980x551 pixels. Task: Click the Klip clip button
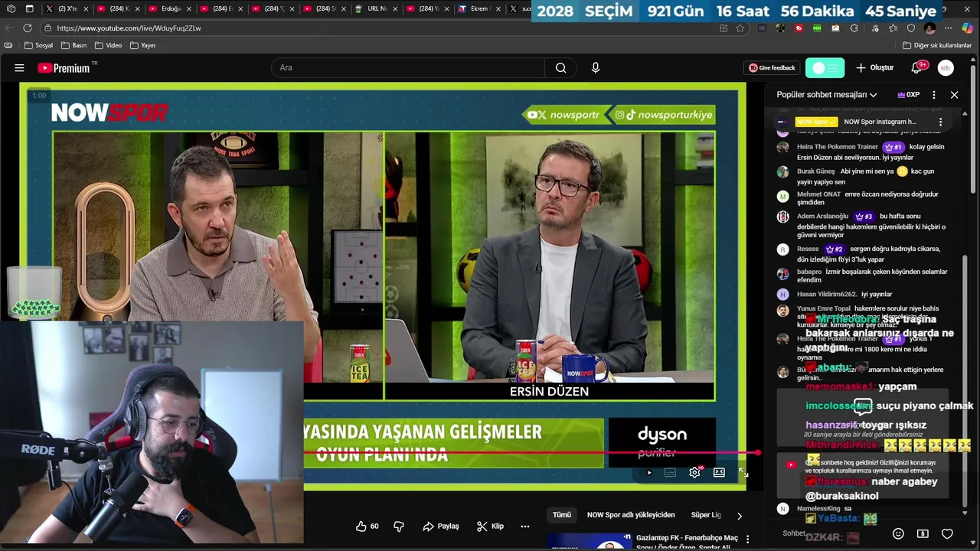tap(490, 527)
